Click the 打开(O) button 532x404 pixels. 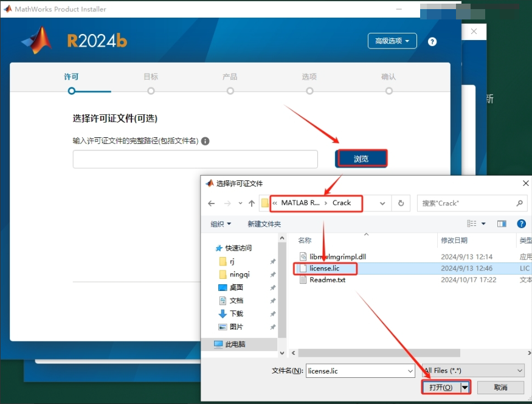[x=441, y=387]
